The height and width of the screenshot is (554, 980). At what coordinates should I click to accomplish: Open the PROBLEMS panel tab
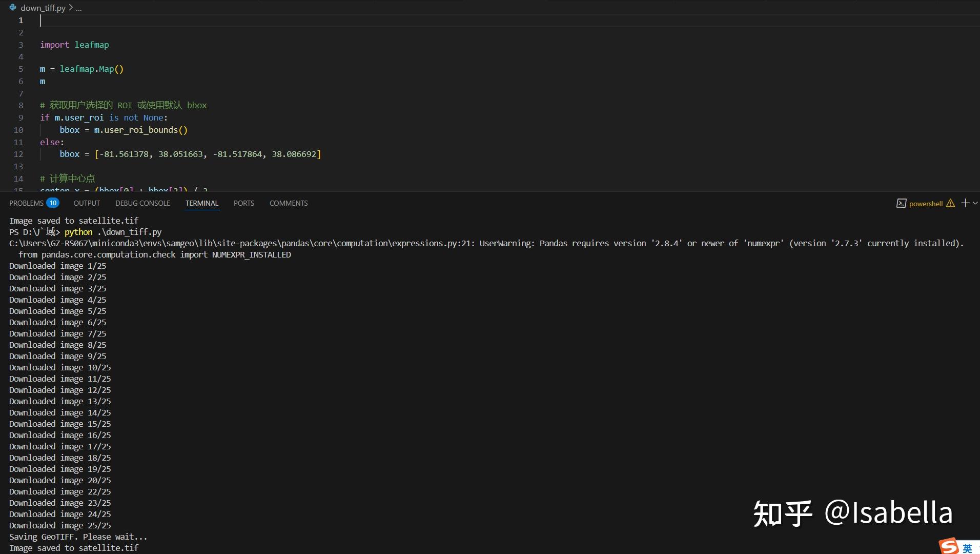coord(27,203)
